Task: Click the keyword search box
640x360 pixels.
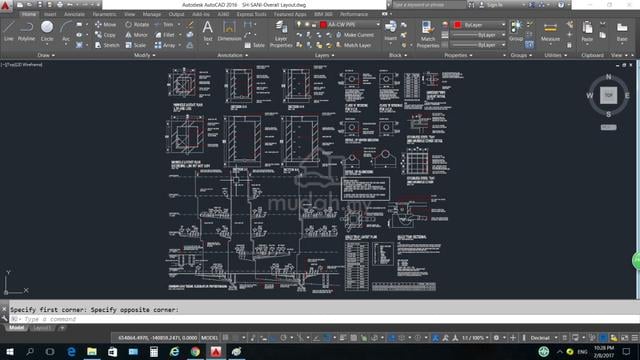Action: click(429, 5)
